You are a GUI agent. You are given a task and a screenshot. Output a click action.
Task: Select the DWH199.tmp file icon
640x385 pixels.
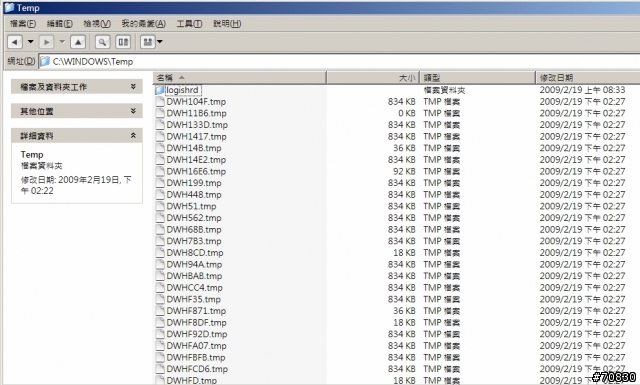pos(160,183)
